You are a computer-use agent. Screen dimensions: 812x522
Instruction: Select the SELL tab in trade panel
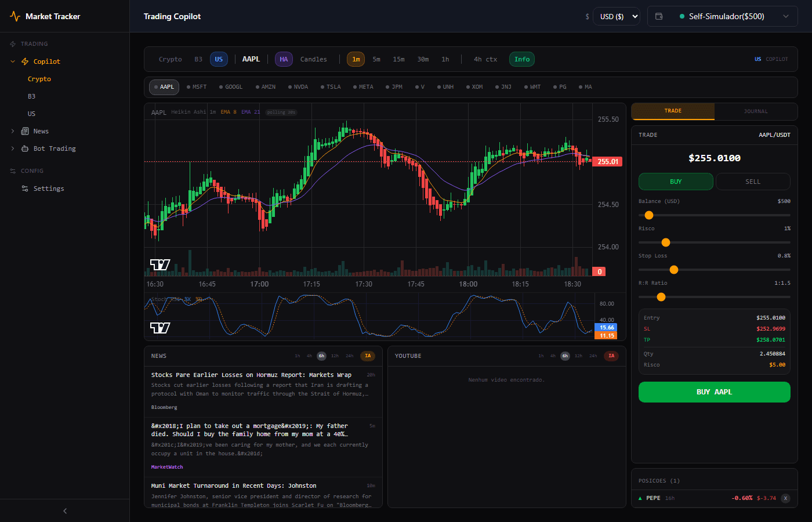click(x=753, y=182)
